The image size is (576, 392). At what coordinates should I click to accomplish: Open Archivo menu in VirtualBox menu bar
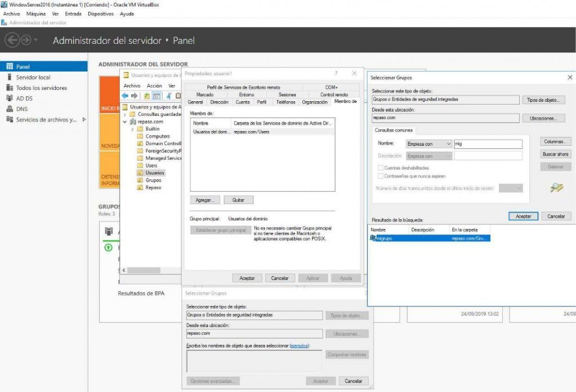click(x=11, y=13)
